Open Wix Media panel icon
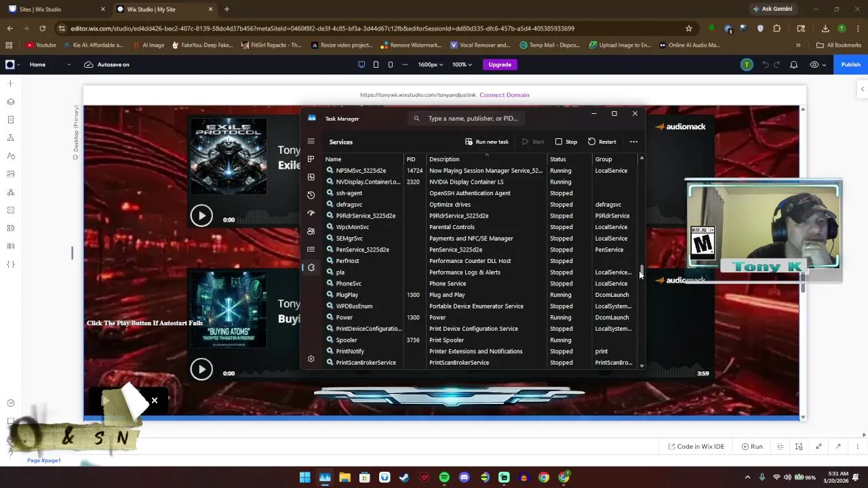This screenshot has width=868, height=488. (x=10, y=174)
